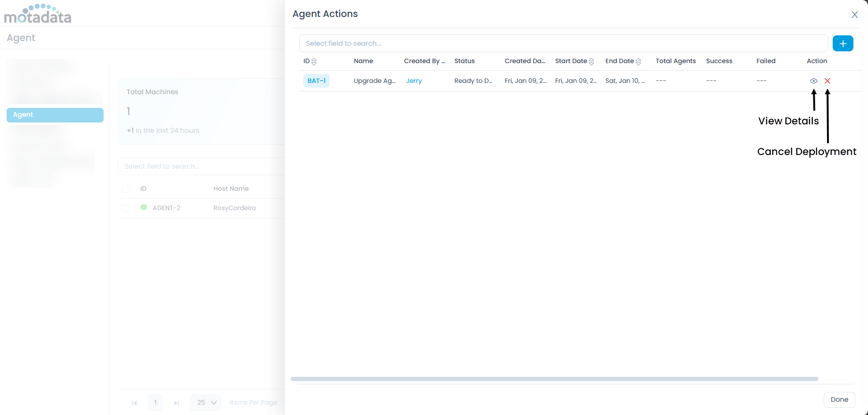Toggle the select-all checkbox in table header

126,189
